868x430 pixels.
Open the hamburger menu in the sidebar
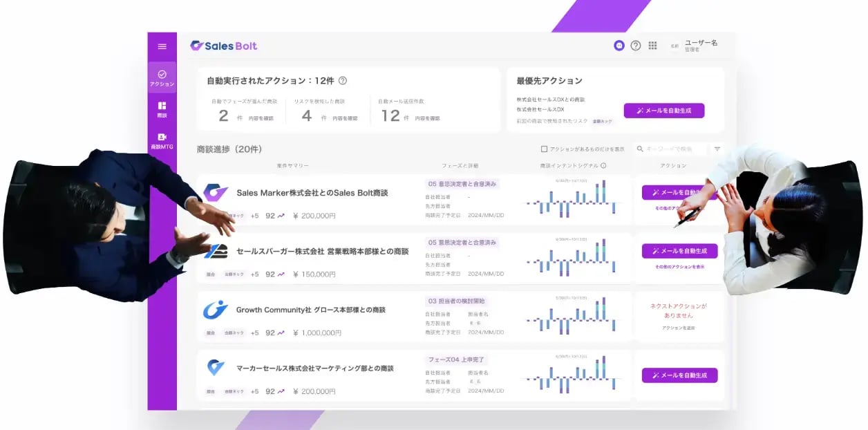tap(162, 46)
